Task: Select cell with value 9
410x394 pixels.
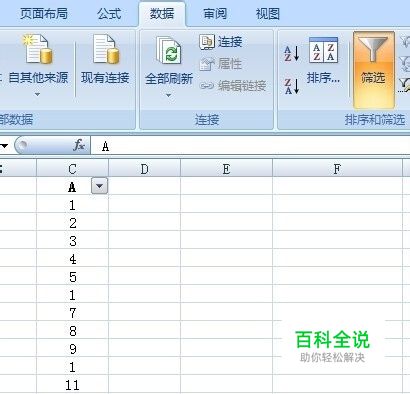Action: click(x=72, y=349)
